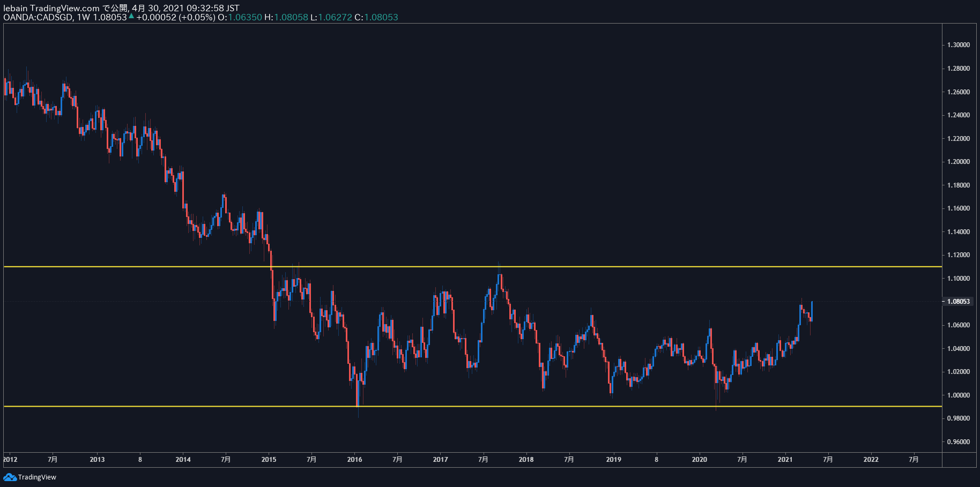This screenshot has height=487, width=980.
Task: Click the 1.14000 price axis label
Action: click(x=959, y=232)
